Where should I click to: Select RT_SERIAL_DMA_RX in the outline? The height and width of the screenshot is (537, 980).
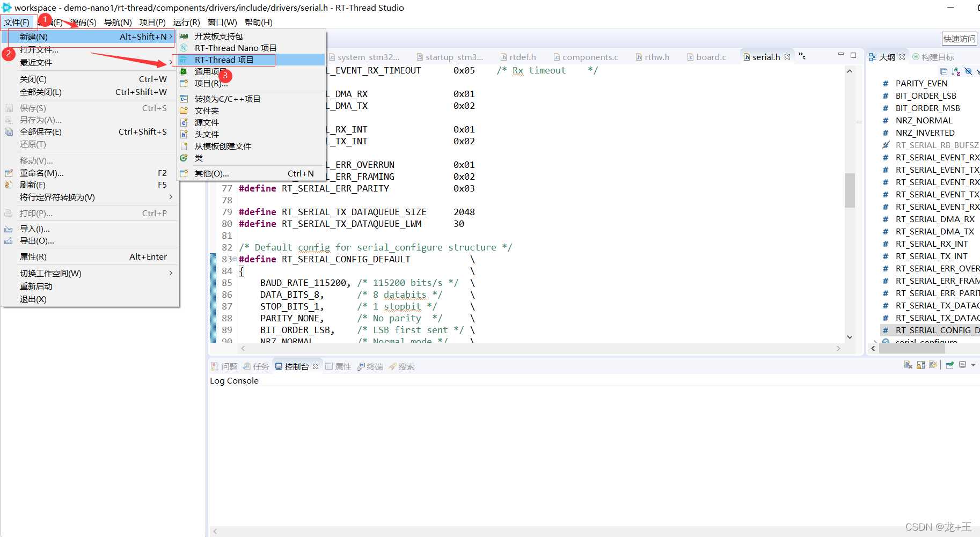click(x=935, y=219)
